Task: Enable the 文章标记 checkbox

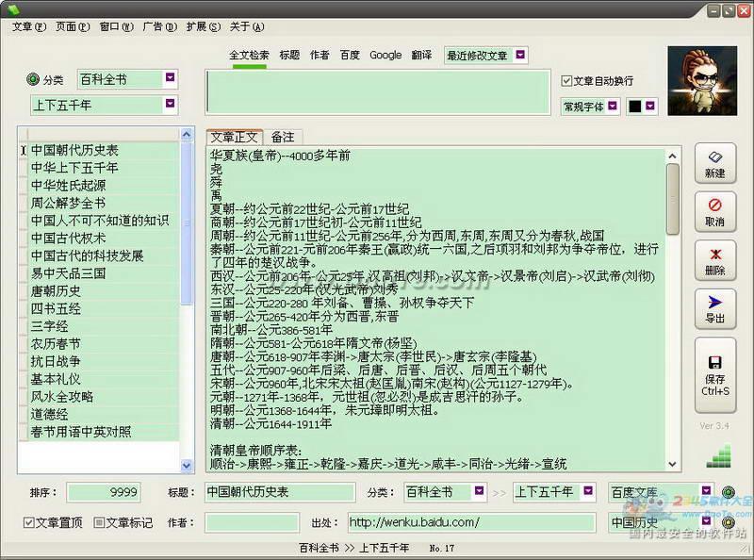Action: click(100, 522)
